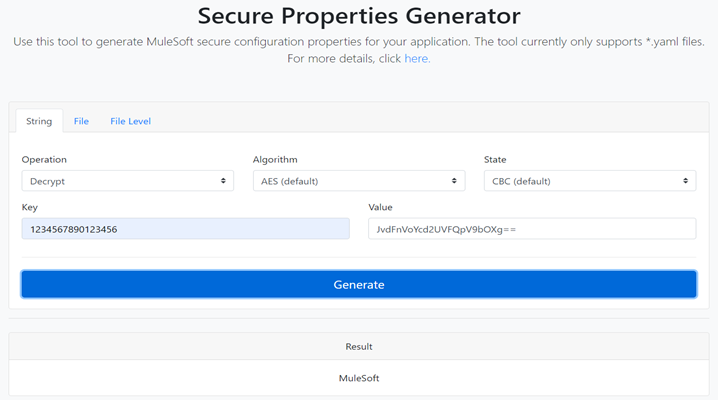718x400 pixels.
Task: Click into the Key input field
Action: point(185,229)
